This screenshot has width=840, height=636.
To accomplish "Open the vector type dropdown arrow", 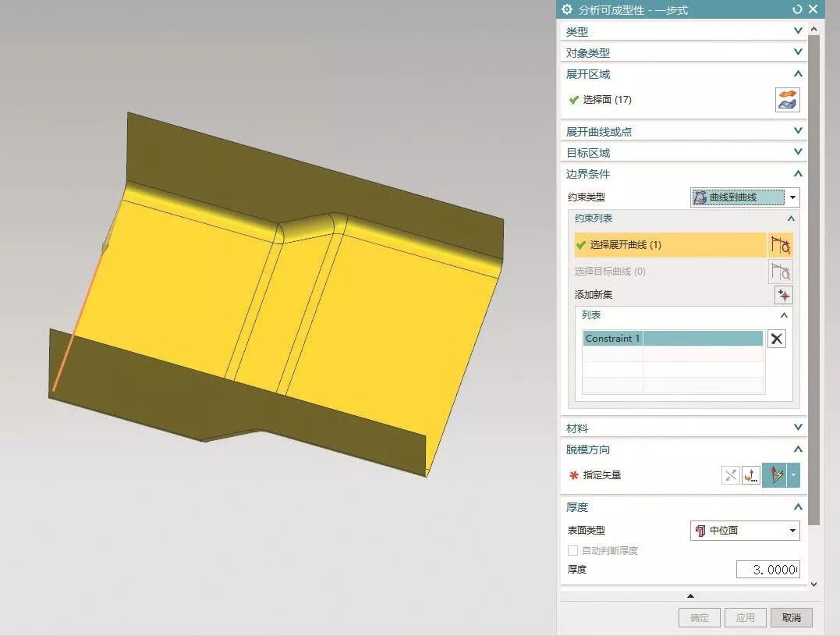I will (794, 475).
